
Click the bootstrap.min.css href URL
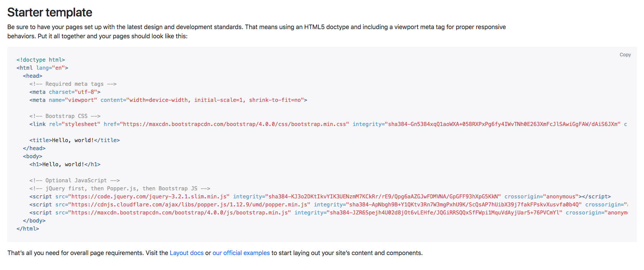pos(235,124)
